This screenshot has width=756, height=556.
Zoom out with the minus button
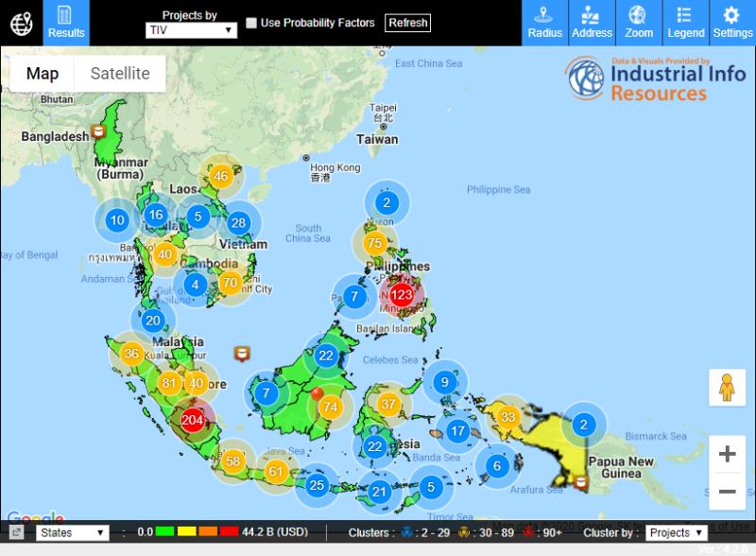point(727,492)
